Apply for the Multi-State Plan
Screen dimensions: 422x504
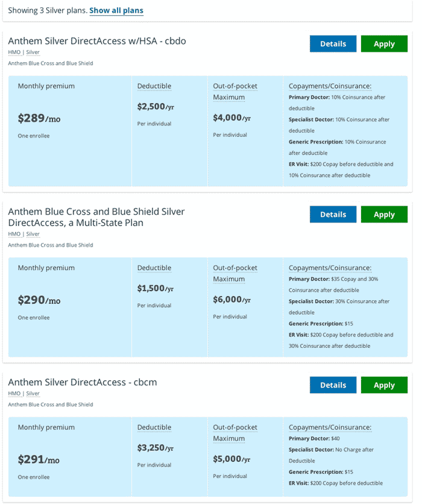pyautogui.click(x=384, y=215)
